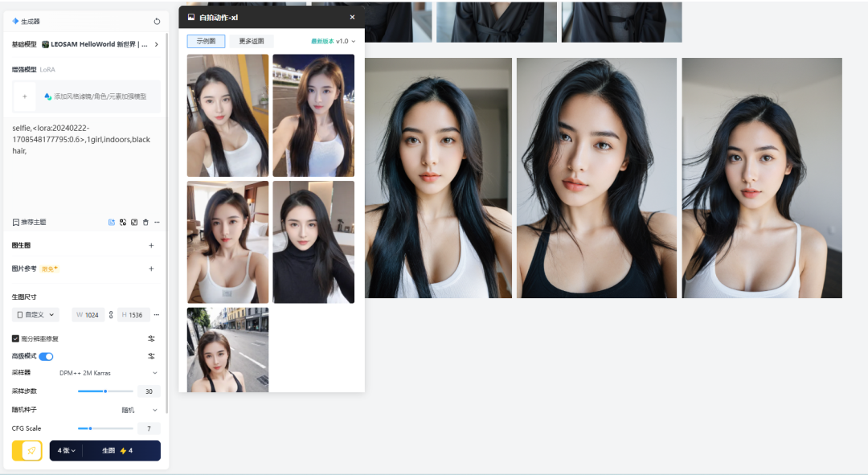
Task: Add a LoRA model with the plus box
Action: coord(24,96)
